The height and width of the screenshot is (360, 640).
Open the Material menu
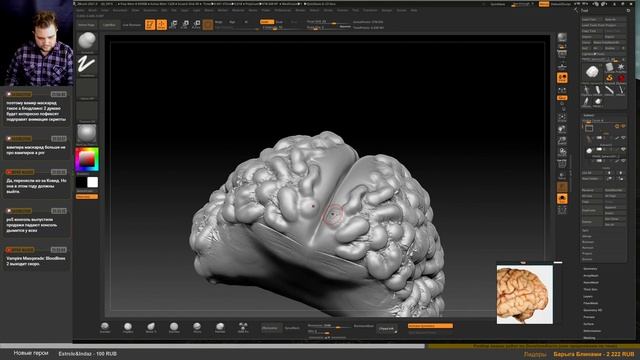(237, 10)
